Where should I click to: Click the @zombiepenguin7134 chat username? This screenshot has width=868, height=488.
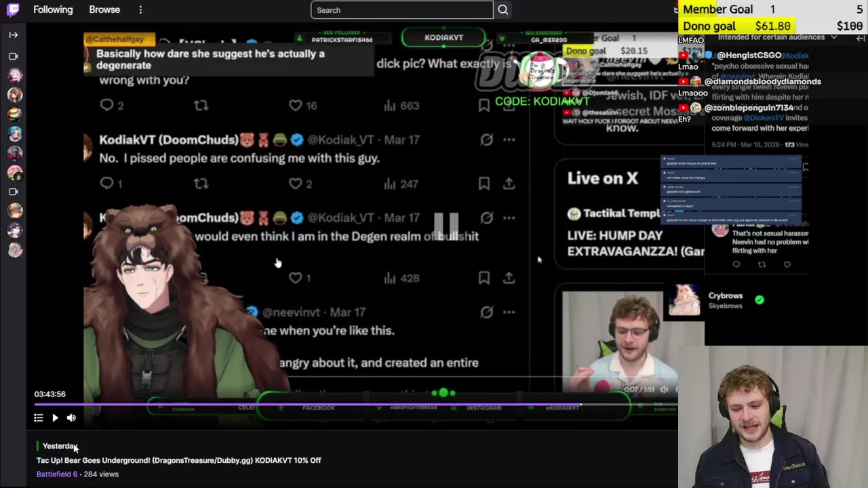point(749,108)
